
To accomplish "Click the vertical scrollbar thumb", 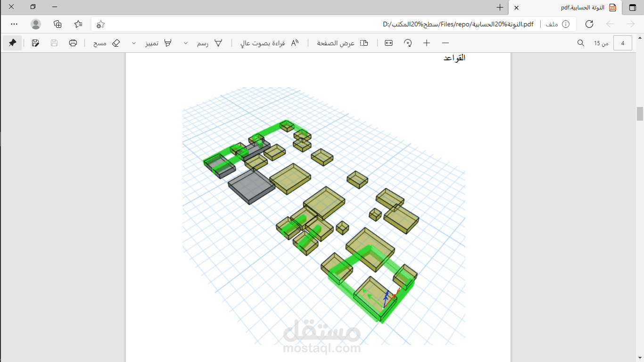I will click(x=640, y=114).
